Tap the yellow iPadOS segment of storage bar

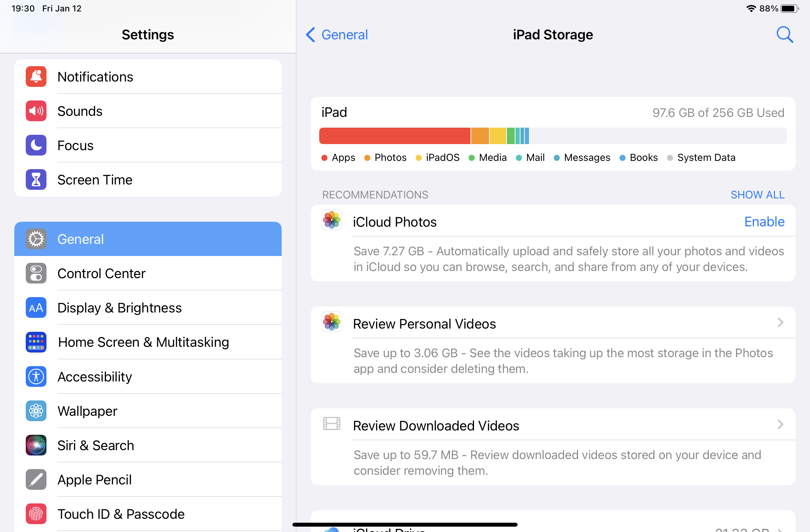pyautogui.click(x=498, y=136)
